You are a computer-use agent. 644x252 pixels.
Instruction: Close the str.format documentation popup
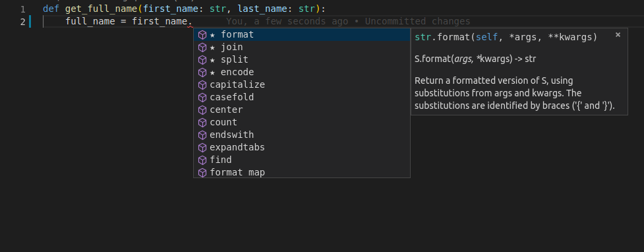click(618, 35)
